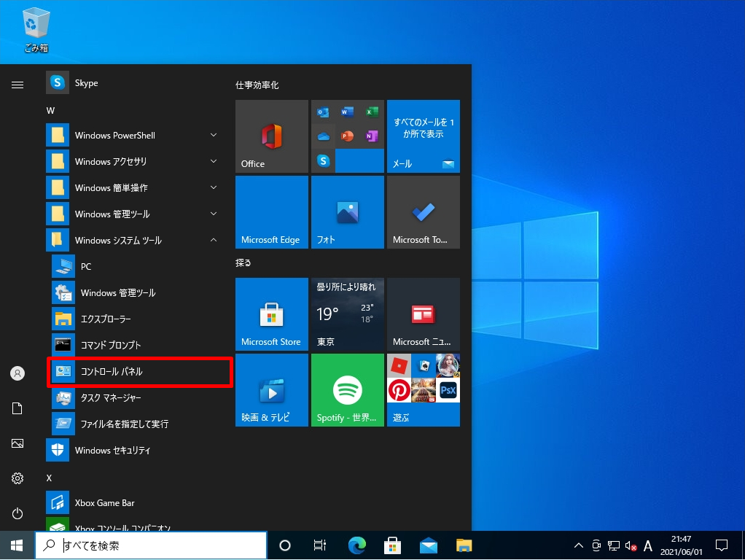
Task: Click the Windows Start button
Action: [x=17, y=545]
